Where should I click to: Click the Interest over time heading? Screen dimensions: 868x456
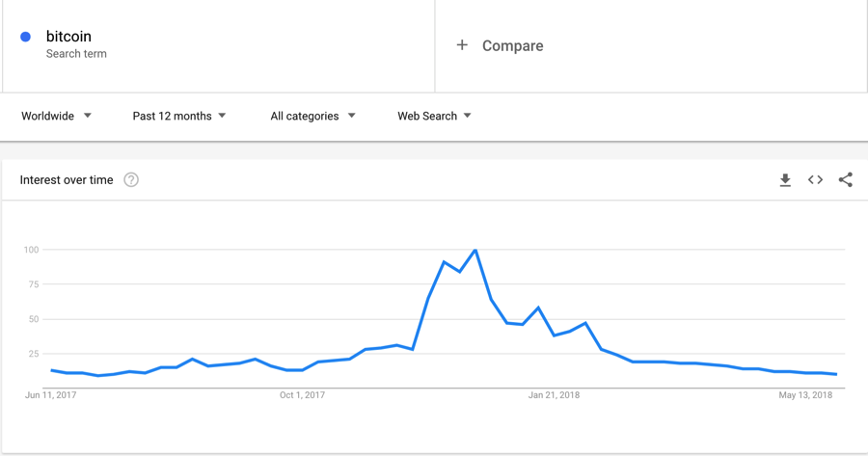click(67, 180)
